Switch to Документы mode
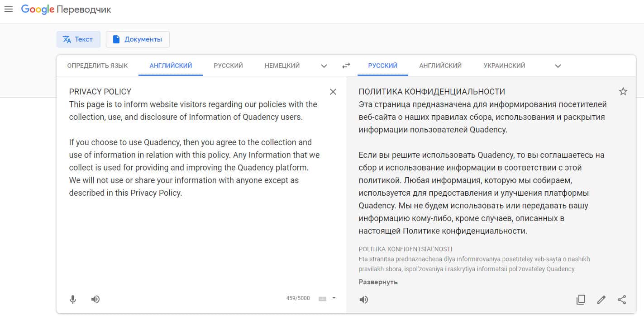The image size is (644, 320). tap(138, 39)
